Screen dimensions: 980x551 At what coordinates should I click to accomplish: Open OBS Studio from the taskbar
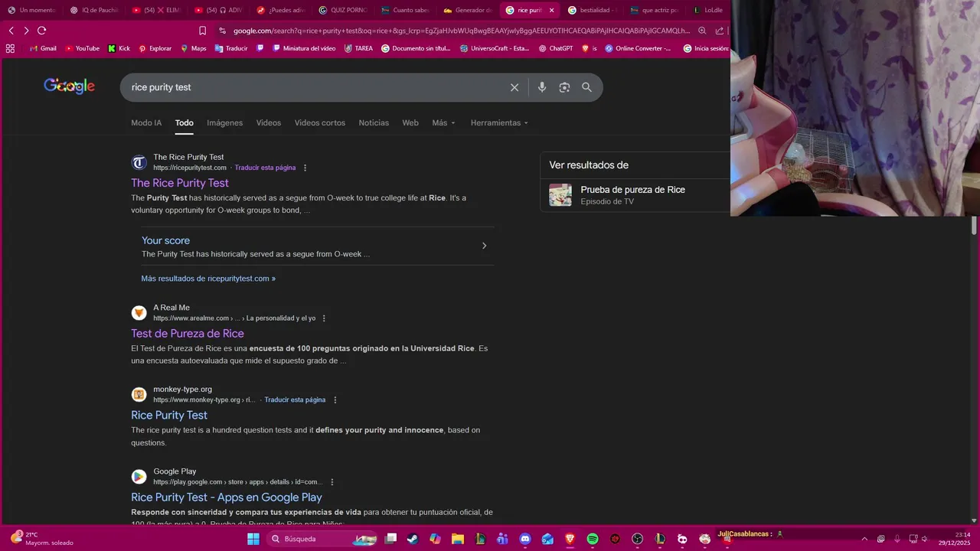point(637,539)
